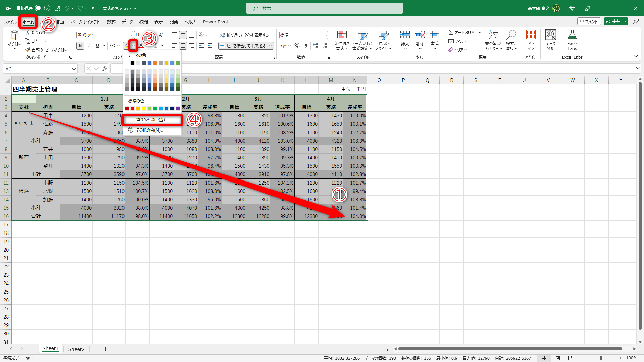This screenshot has height=362, width=644.
Task: Toggle Bold formatting
Action: 80,46
